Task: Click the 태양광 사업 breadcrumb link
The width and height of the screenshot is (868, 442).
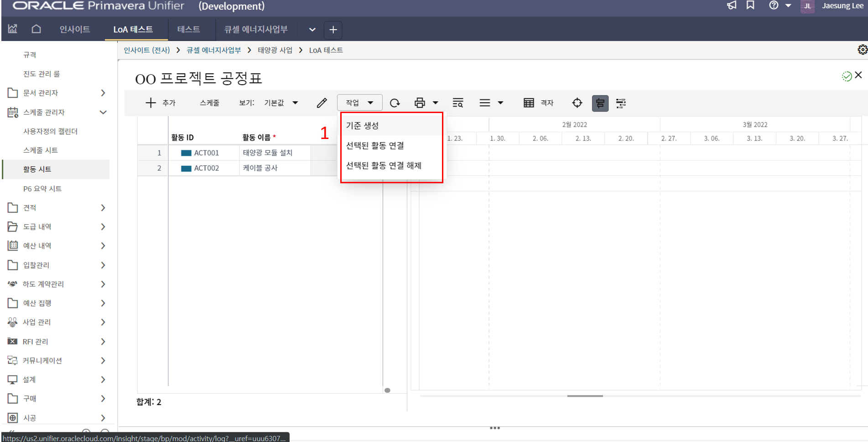Action: [x=275, y=50]
